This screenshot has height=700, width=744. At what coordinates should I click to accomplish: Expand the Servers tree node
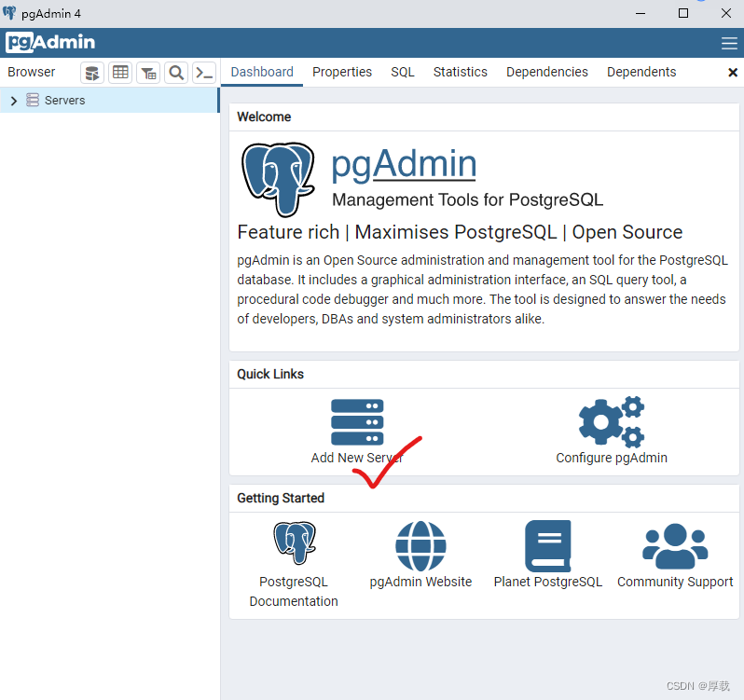(13, 101)
